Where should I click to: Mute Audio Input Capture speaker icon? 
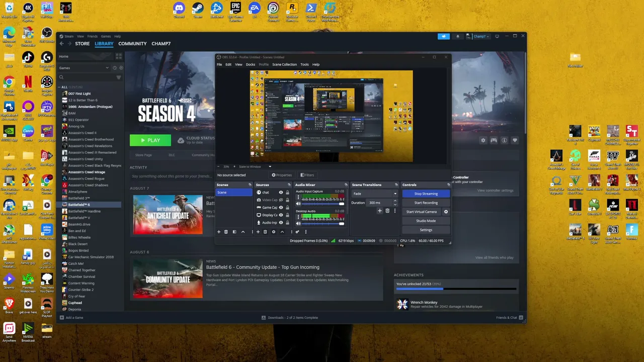click(298, 204)
